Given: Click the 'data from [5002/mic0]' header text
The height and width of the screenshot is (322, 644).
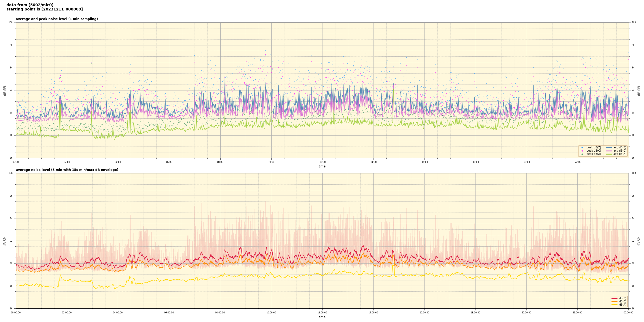Looking at the screenshot, I should click(30, 5).
